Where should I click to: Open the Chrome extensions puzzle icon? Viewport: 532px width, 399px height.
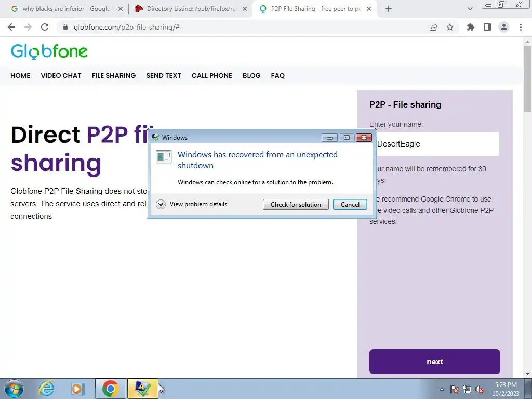(x=471, y=27)
